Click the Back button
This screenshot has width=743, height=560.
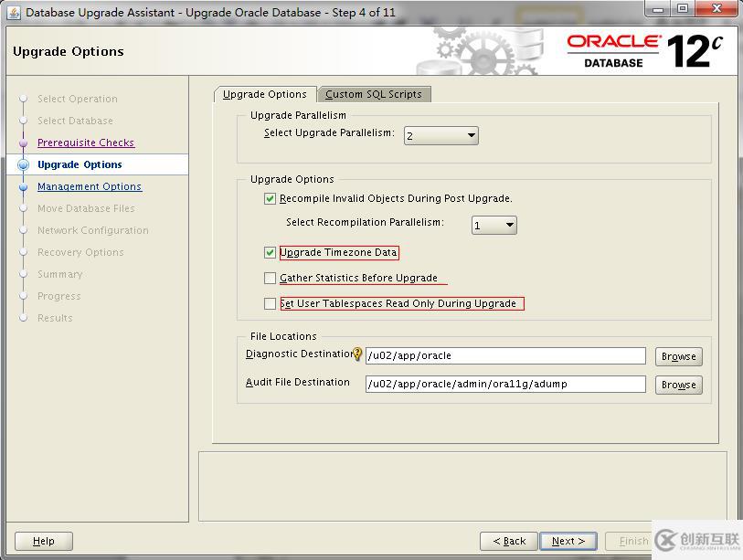tap(509, 541)
